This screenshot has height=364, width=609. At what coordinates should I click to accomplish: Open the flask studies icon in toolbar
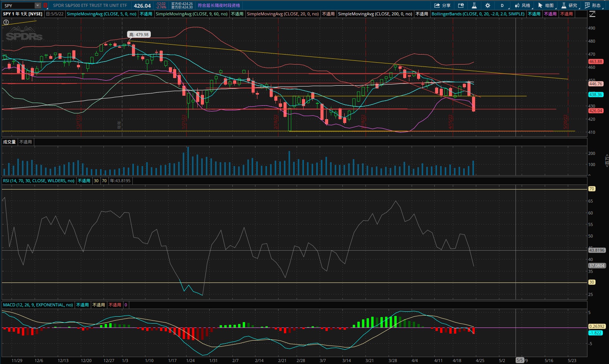[474, 5]
